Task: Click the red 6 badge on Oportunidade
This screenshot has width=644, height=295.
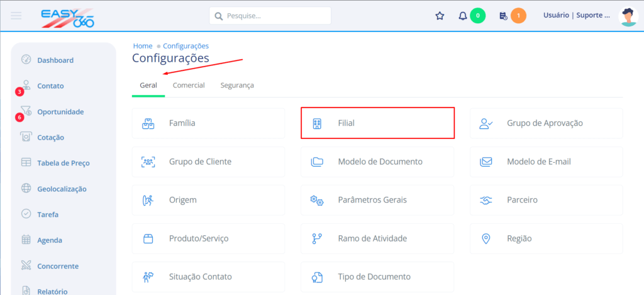Action: [19, 118]
